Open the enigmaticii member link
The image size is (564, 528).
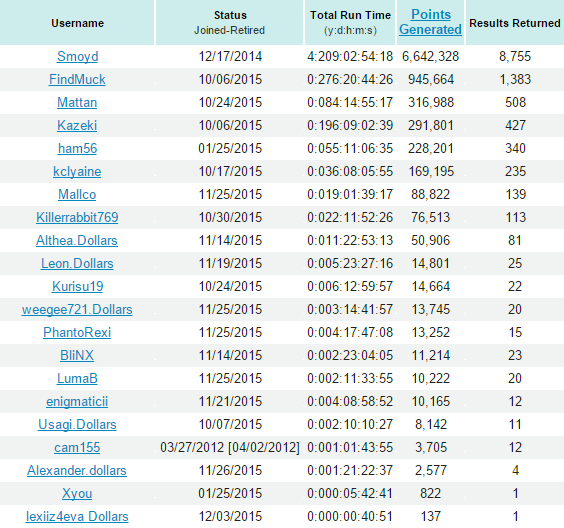coord(77,402)
